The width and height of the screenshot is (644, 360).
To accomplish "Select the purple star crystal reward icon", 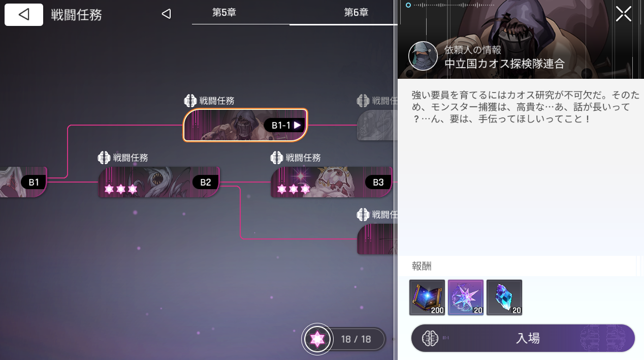I will tap(466, 297).
